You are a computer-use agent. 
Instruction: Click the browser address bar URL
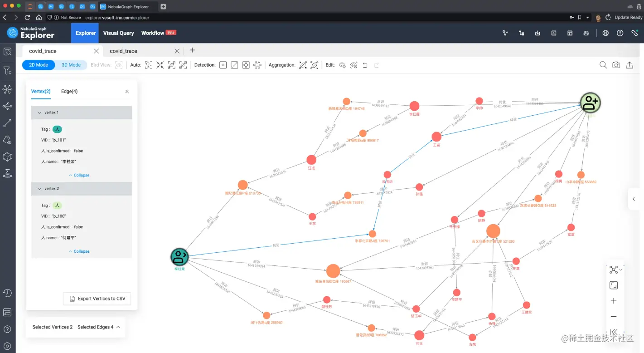[117, 18]
